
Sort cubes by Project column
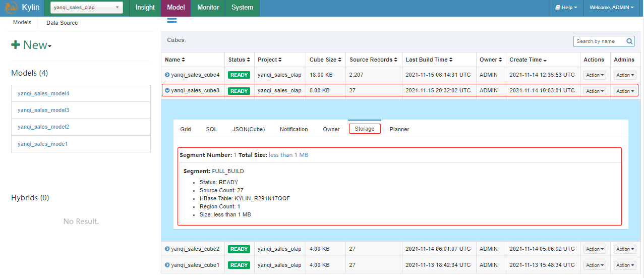coord(270,60)
